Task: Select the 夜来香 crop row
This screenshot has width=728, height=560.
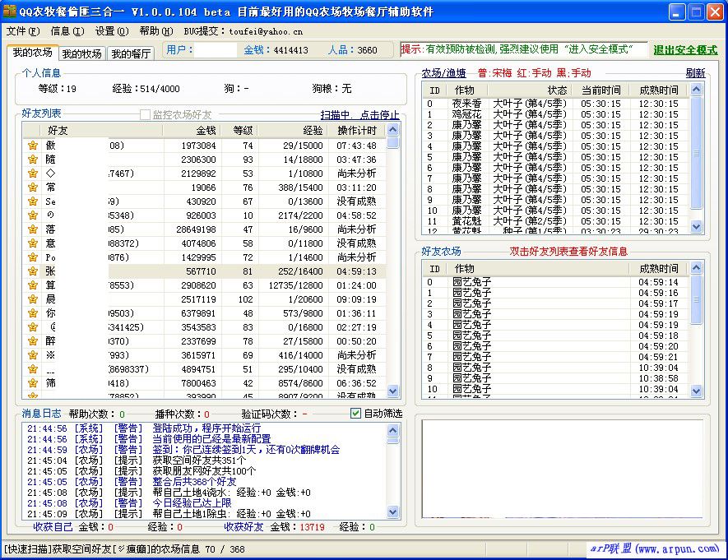Action: [x=555, y=104]
